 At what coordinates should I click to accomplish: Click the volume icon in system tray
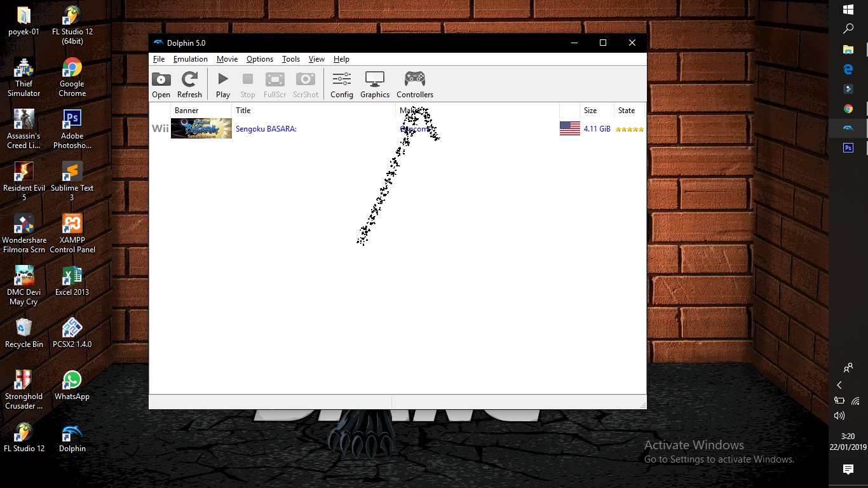[x=839, y=416]
